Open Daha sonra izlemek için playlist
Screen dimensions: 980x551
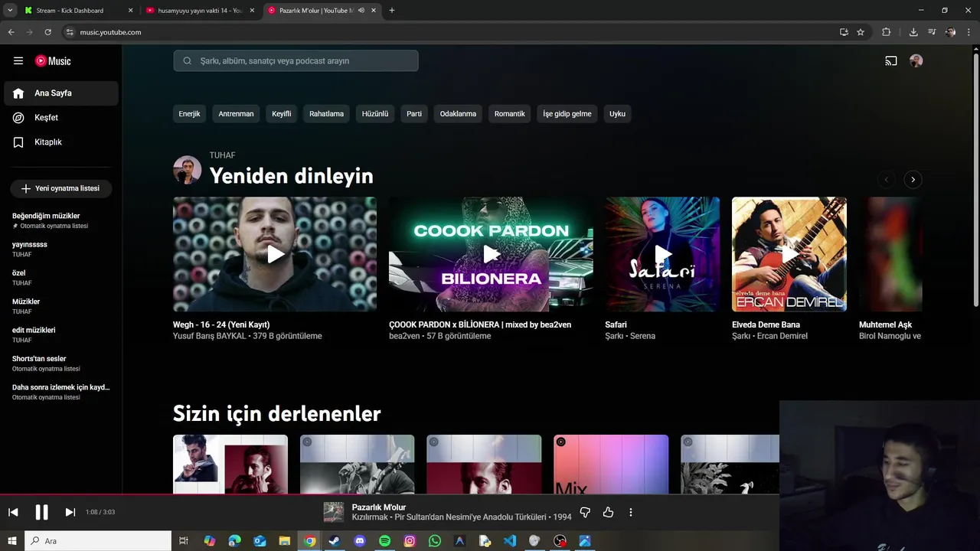point(61,392)
